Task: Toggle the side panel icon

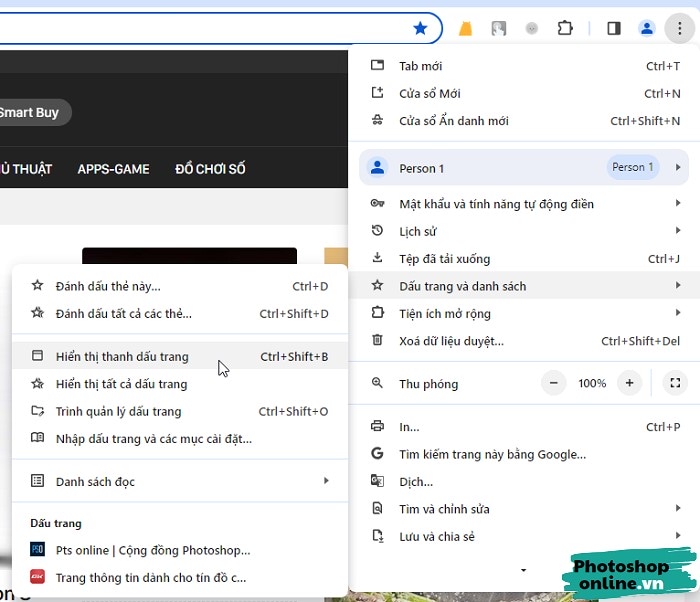Action: pos(614,29)
